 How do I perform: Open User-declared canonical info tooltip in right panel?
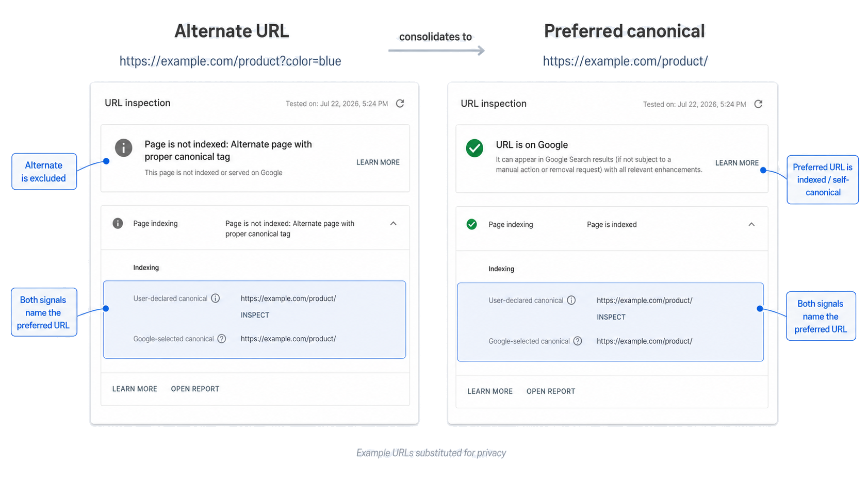tap(571, 301)
